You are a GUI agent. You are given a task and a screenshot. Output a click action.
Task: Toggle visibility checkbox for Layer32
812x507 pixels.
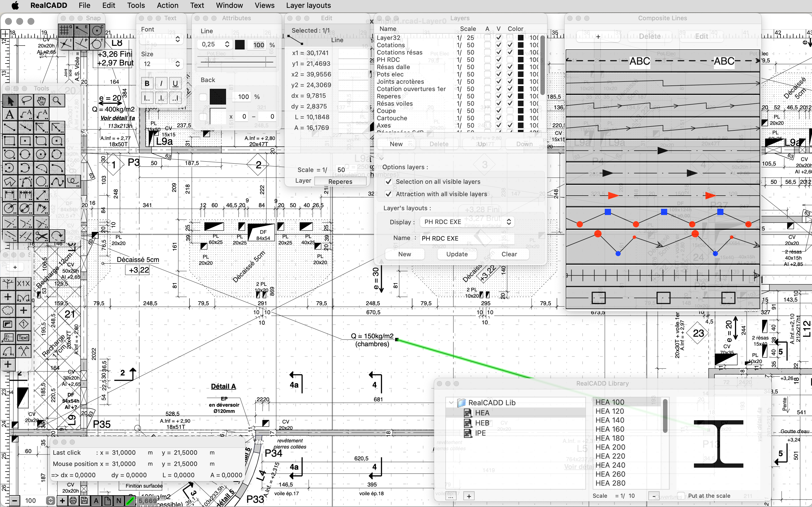pyautogui.click(x=499, y=38)
